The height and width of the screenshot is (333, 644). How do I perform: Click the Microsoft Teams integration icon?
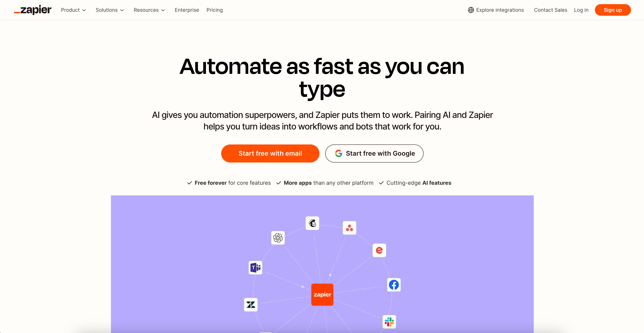pos(256,267)
